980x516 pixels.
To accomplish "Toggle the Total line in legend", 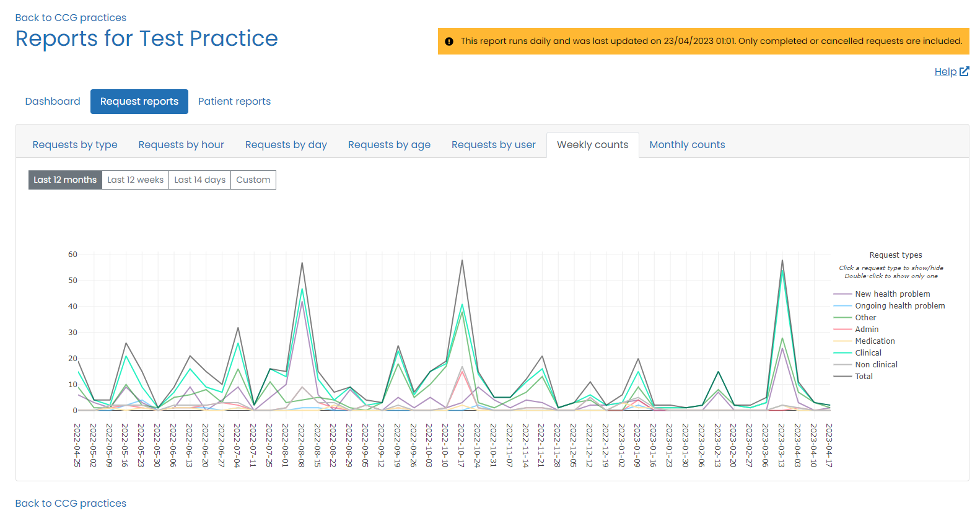I will (864, 377).
